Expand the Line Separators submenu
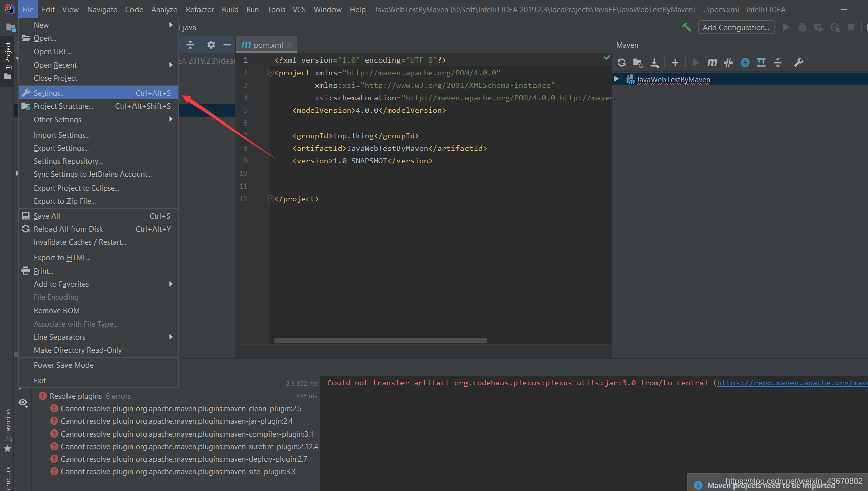The image size is (868, 491). coord(98,337)
